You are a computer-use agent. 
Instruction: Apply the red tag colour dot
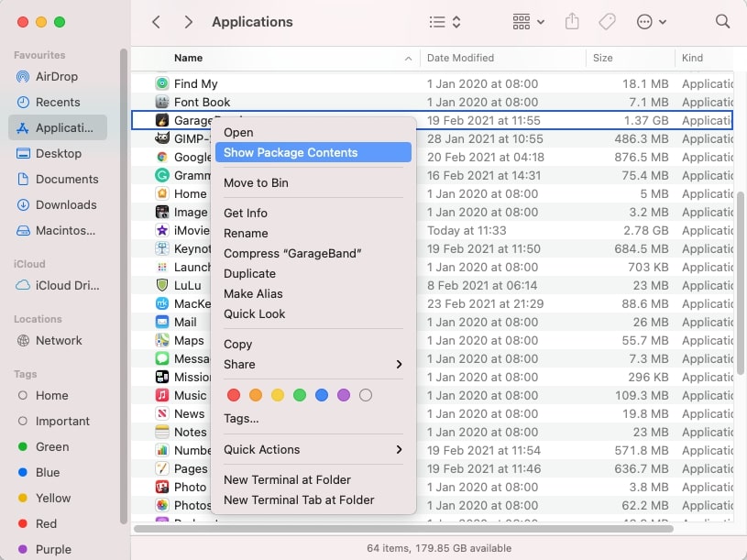click(x=234, y=395)
